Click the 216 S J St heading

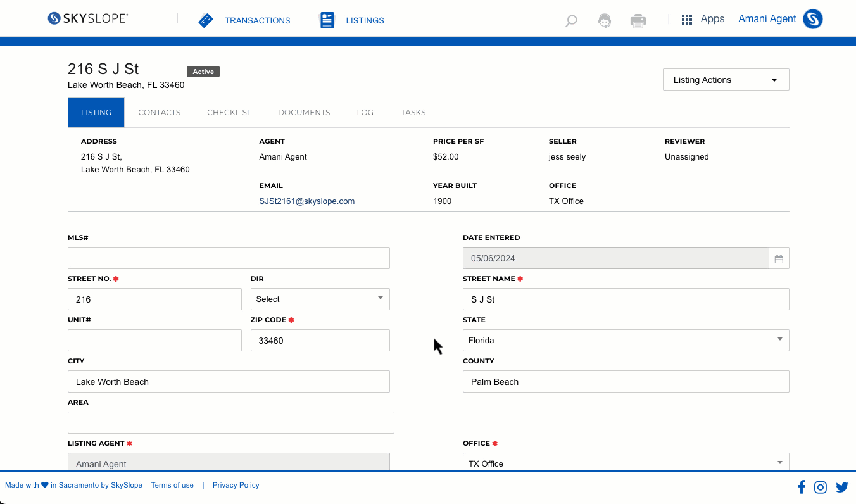(x=103, y=68)
